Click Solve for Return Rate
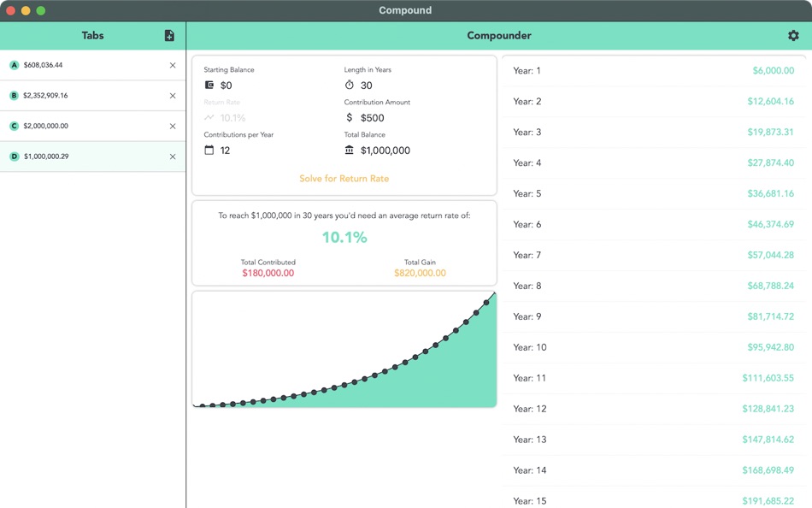812x508 pixels. click(x=344, y=179)
